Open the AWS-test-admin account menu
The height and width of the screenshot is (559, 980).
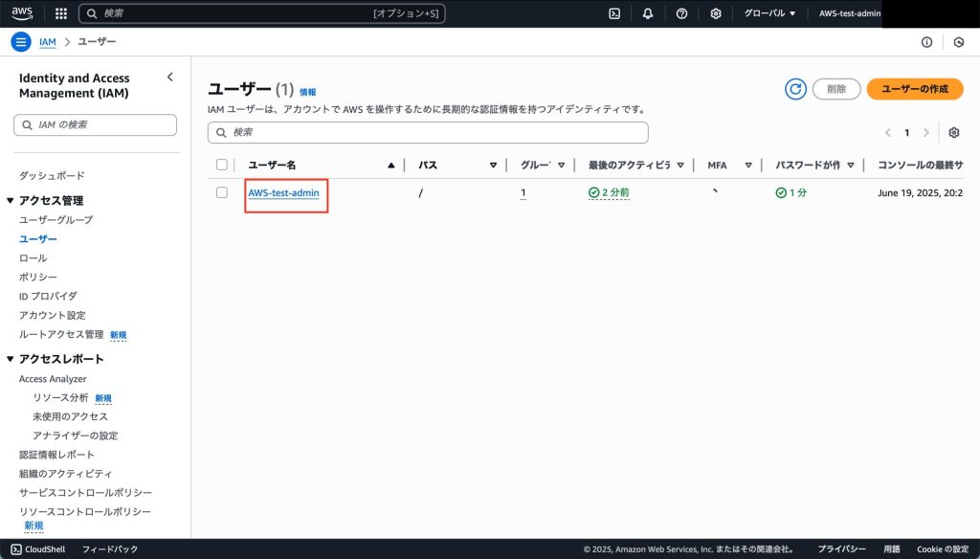click(850, 13)
